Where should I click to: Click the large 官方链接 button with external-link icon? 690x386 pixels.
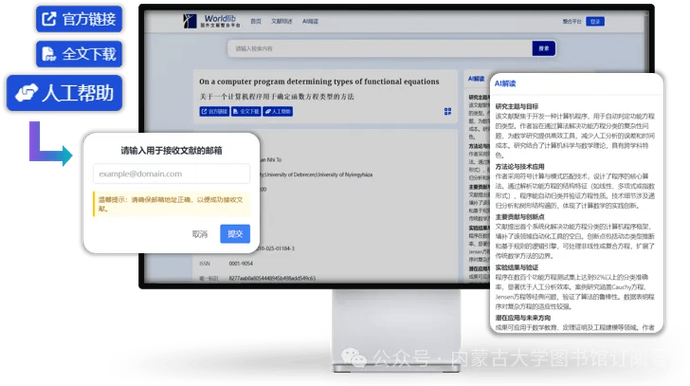79,19
